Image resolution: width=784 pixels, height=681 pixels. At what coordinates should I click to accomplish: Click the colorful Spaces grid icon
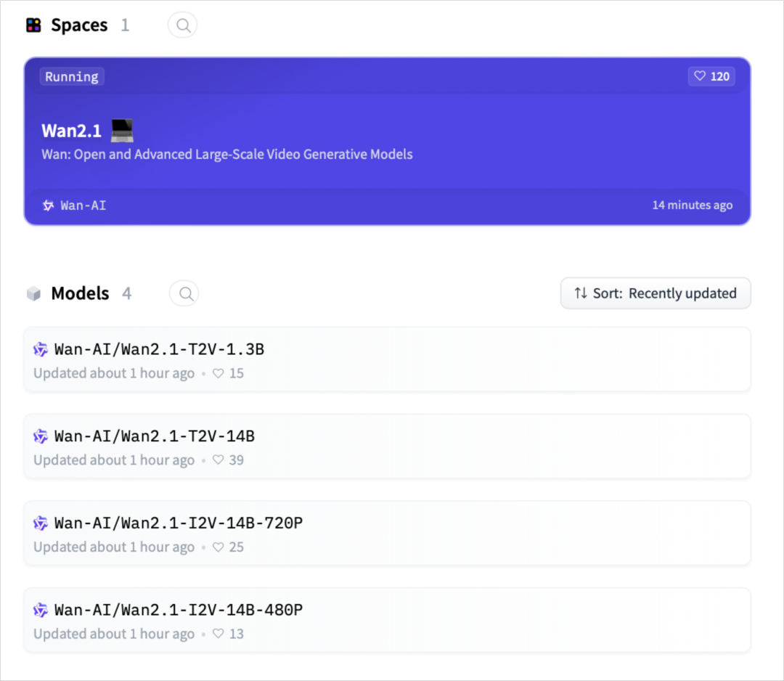coord(33,25)
